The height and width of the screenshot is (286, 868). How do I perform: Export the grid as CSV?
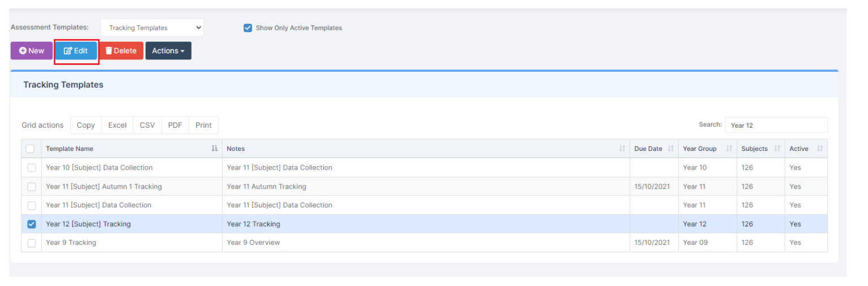click(x=147, y=125)
